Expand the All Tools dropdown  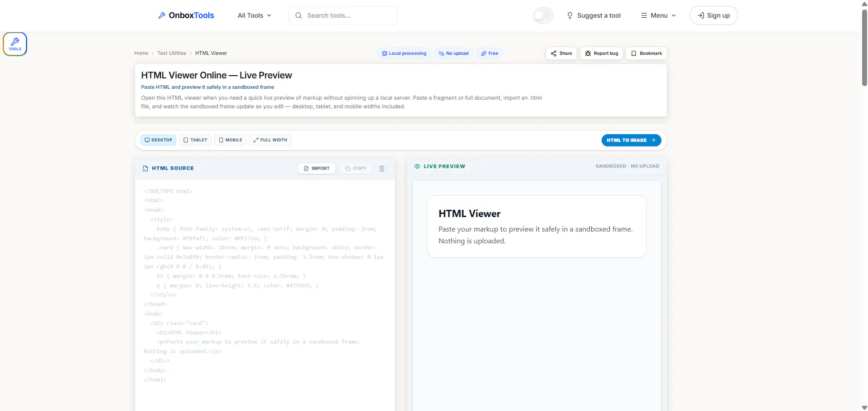(255, 15)
